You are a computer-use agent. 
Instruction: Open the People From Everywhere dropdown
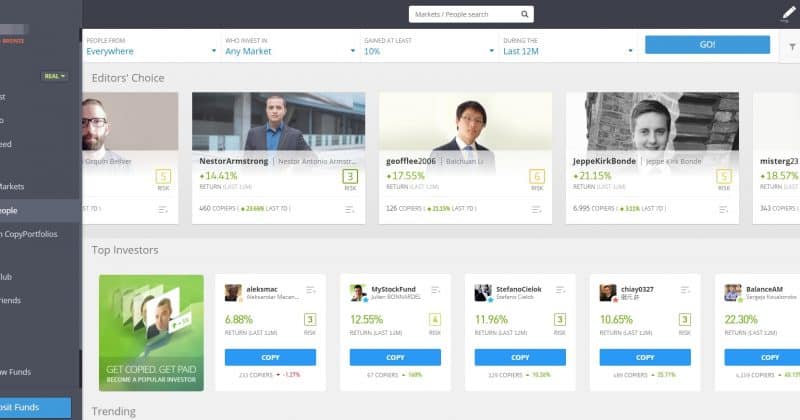(x=151, y=46)
